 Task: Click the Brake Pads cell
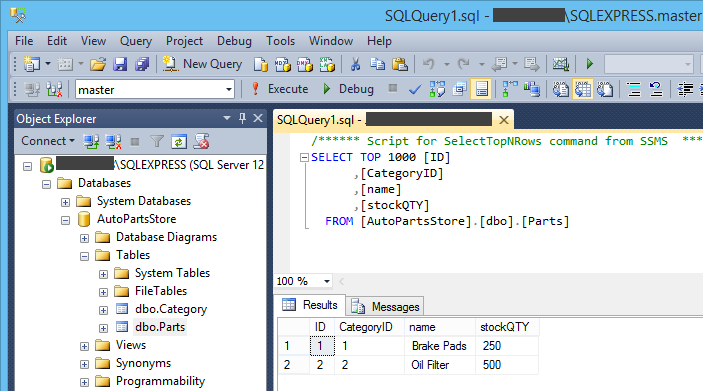pyautogui.click(x=439, y=346)
